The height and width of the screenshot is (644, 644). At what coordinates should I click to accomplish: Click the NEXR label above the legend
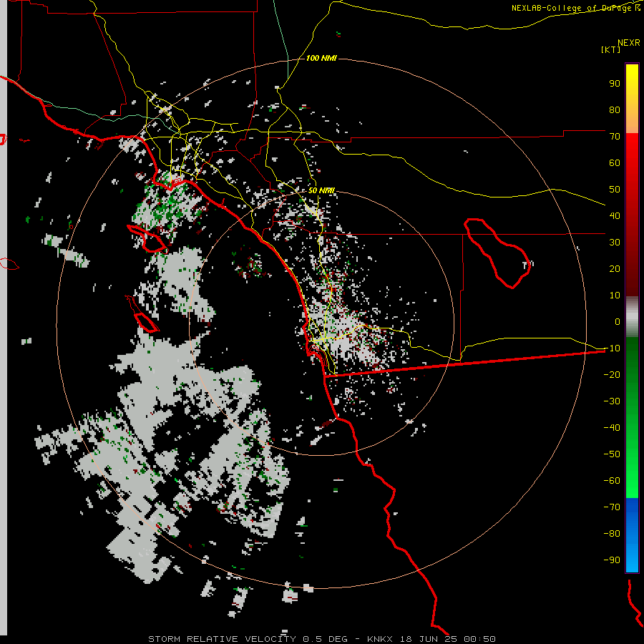tap(629, 43)
